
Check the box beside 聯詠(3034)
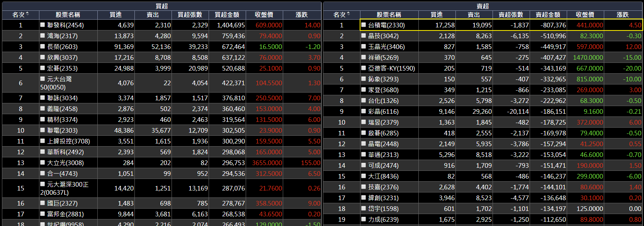pos(42,98)
